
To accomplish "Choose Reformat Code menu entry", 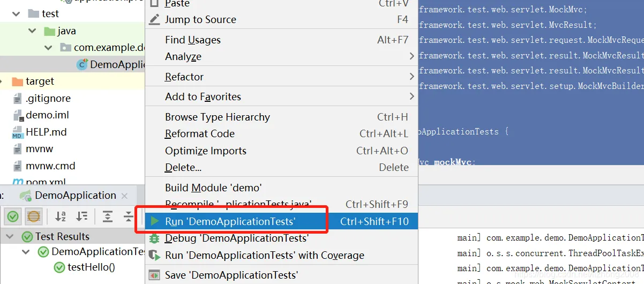I will pyautogui.click(x=199, y=133).
